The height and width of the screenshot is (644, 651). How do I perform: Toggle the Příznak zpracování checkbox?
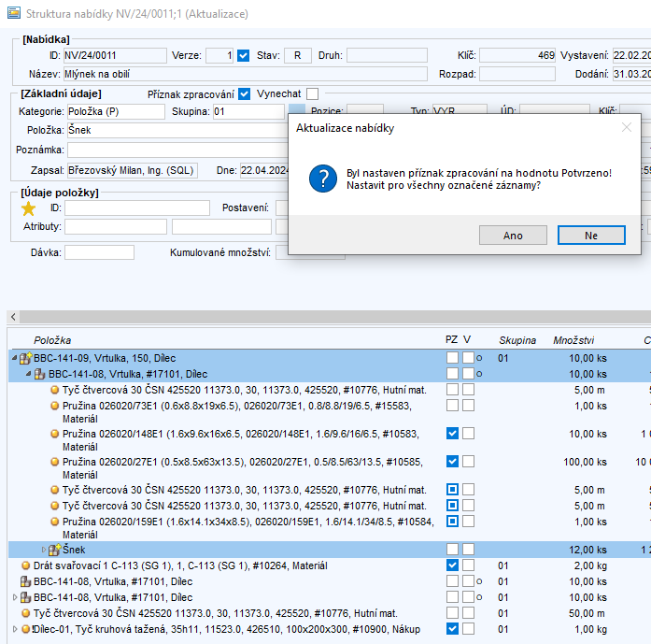pos(245,93)
